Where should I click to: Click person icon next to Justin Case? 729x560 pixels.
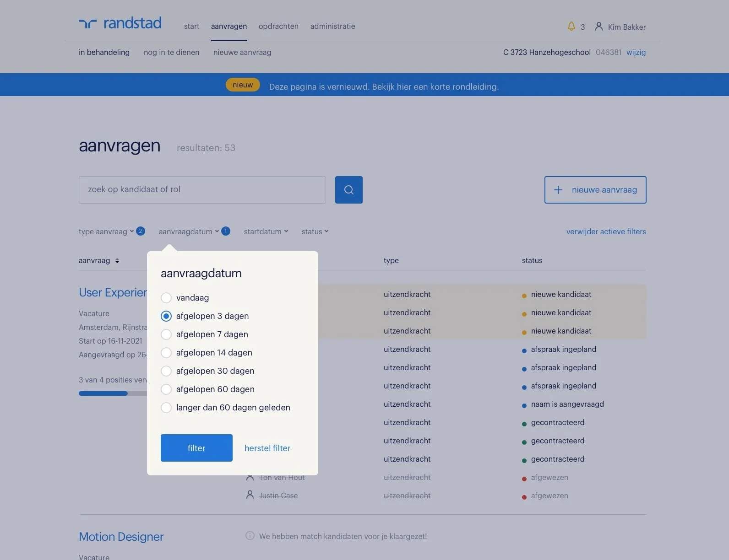pyautogui.click(x=250, y=495)
